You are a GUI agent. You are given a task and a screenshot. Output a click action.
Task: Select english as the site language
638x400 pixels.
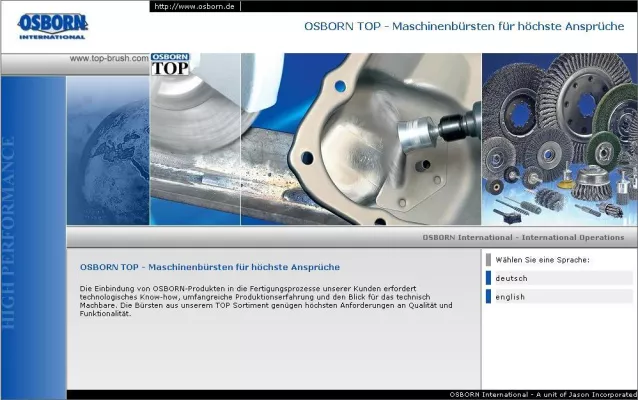tap(510, 297)
